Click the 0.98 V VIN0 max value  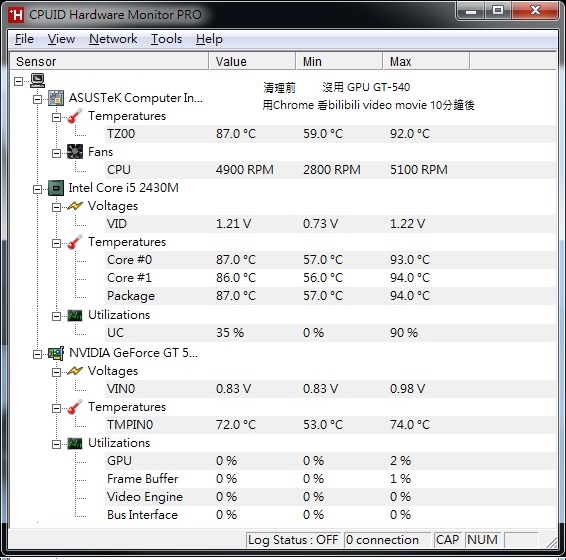(x=407, y=389)
